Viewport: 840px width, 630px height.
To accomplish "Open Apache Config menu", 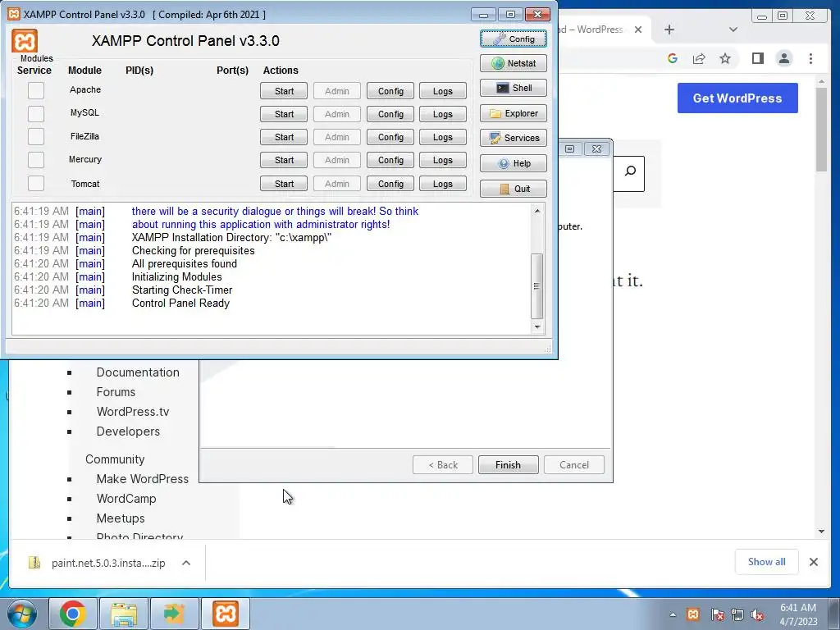I will pos(390,91).
